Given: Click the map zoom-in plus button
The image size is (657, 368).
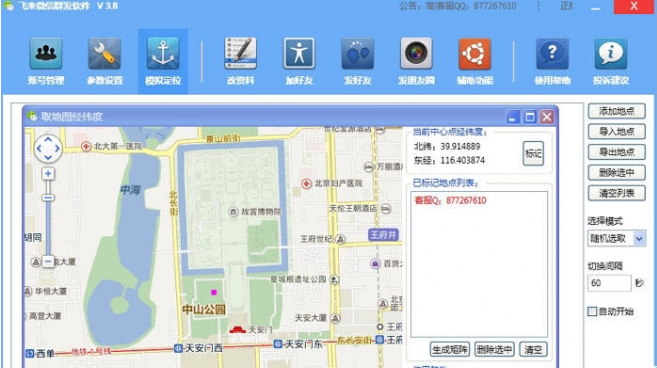Looking at the screenshot, I should click(48, 174).
